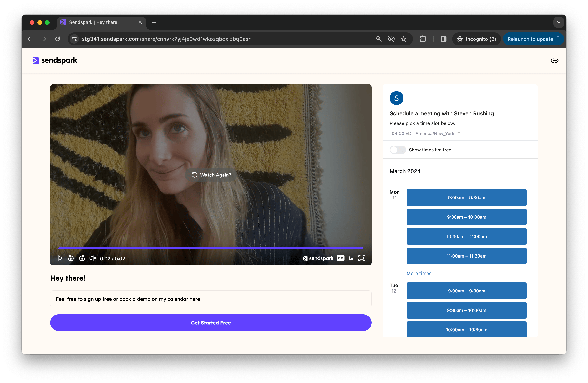588x383 pixels.
Task: Play the video with the play button
Action: tap(60, 258)
